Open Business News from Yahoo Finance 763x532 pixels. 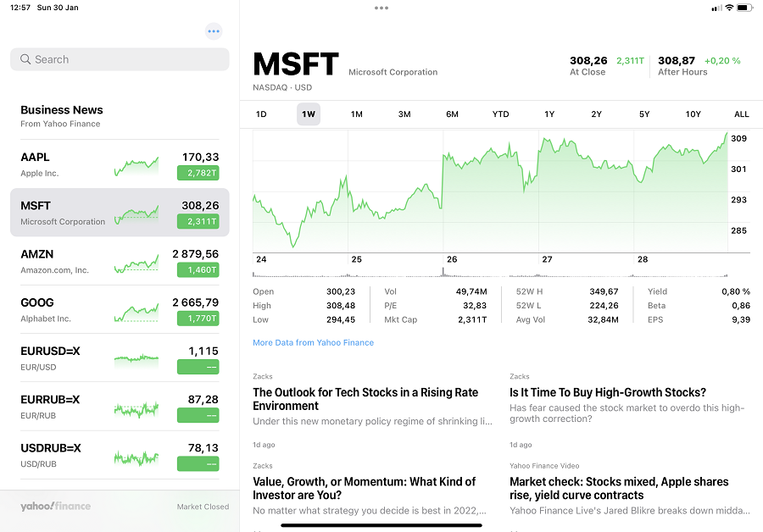pos(120,116)
